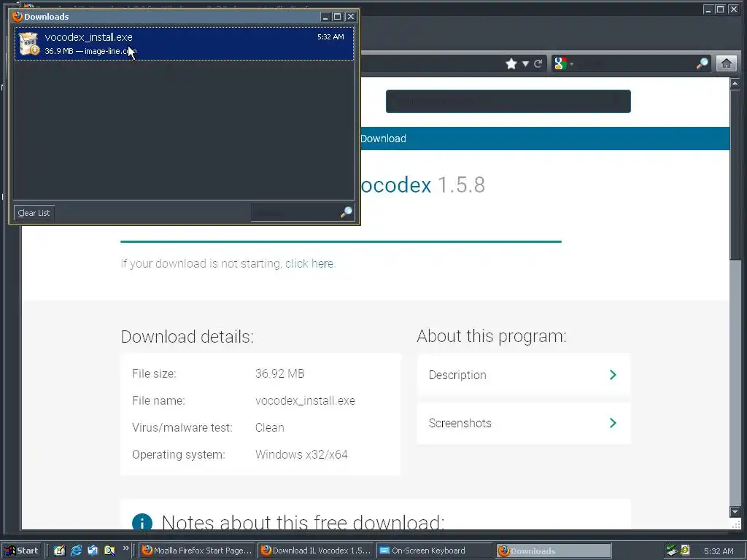Click the page scrollbar down arrow

(735, 511)
